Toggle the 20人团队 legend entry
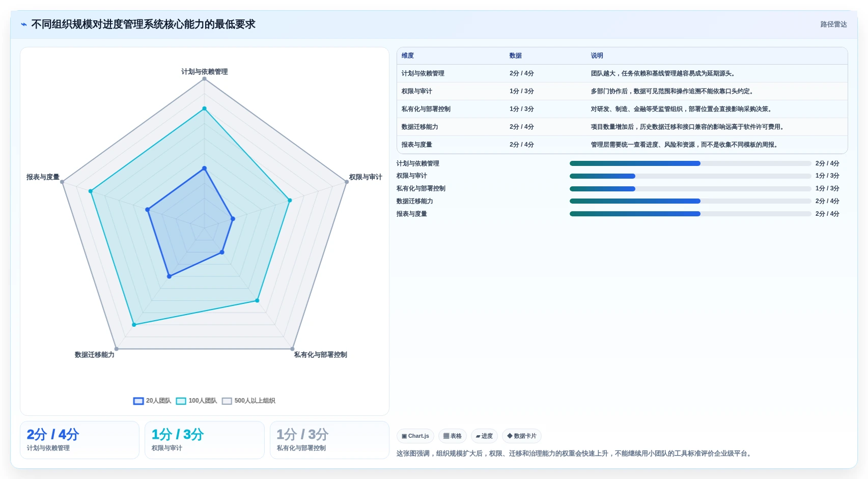Viewport: 868px width, 479px height. pos(152,401)
